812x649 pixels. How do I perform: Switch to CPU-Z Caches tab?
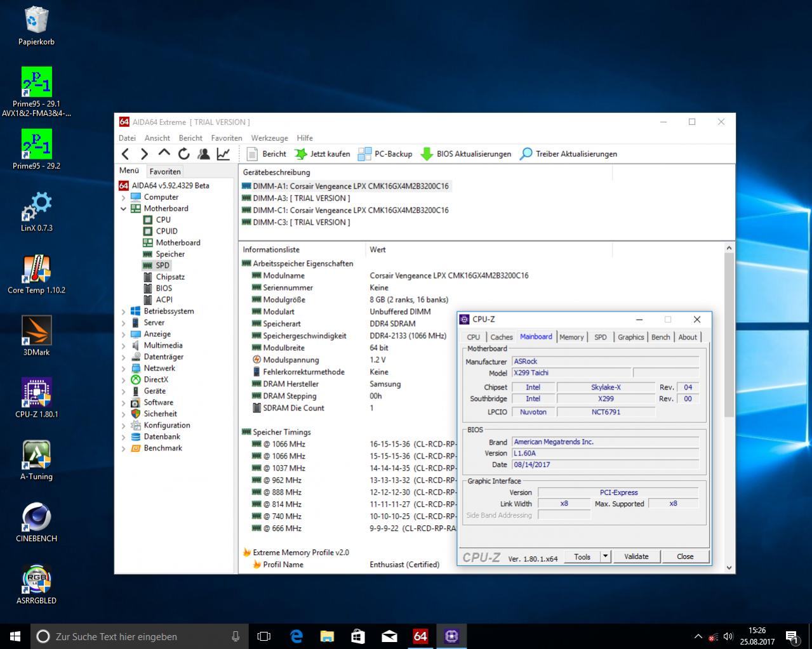coord(502,337)
